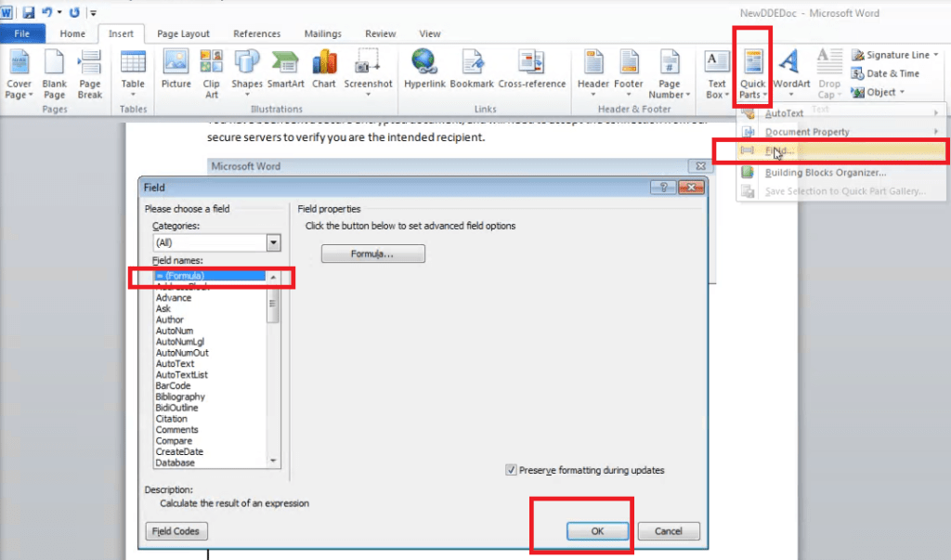951x560 pixels.
Task: Click the Formula... button
Action: 372,254
